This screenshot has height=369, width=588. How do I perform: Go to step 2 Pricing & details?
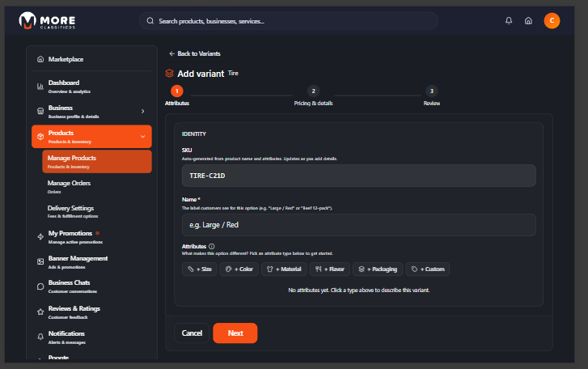pyautogui.click(x=313, y=91)
